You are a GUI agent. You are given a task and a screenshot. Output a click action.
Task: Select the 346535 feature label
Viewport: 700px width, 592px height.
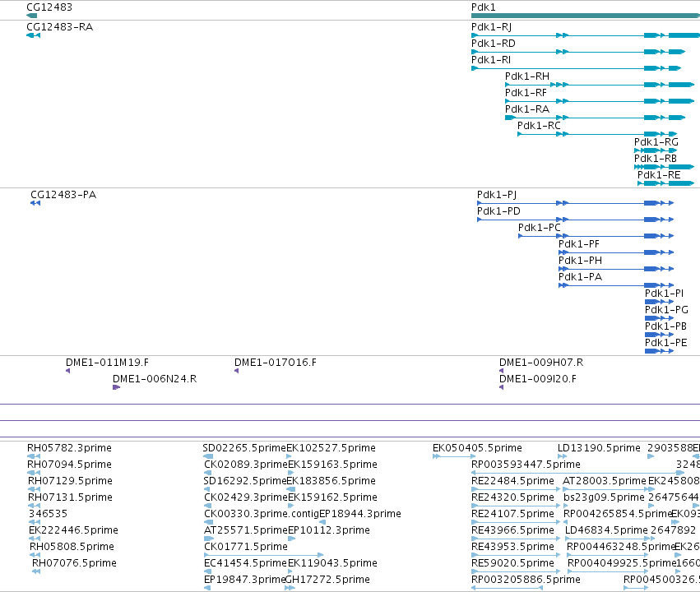48,514
